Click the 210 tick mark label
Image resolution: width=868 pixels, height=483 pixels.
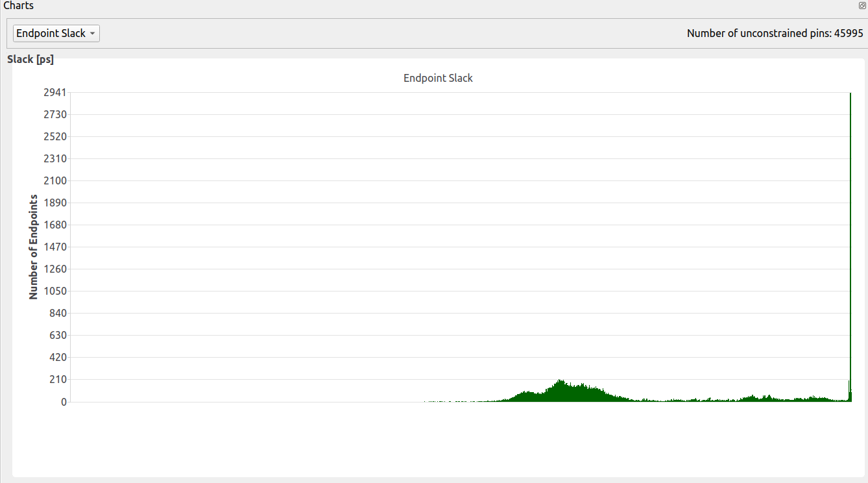(59, 379)
